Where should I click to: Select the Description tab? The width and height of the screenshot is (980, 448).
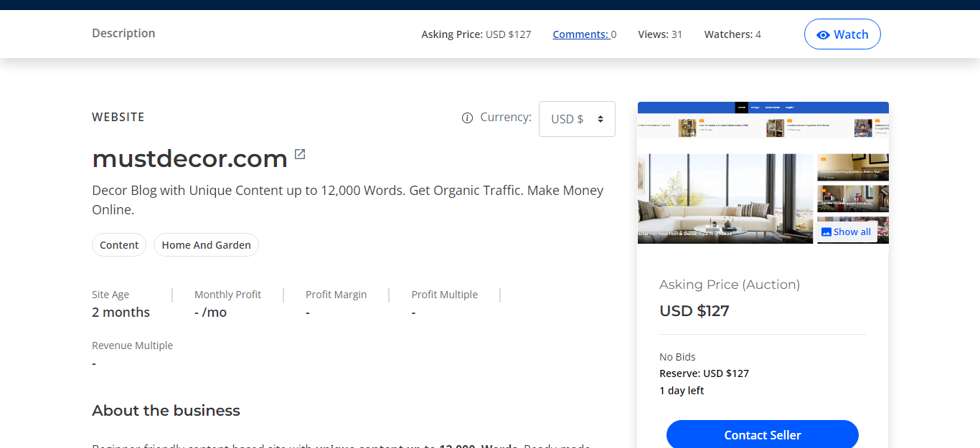123,33
